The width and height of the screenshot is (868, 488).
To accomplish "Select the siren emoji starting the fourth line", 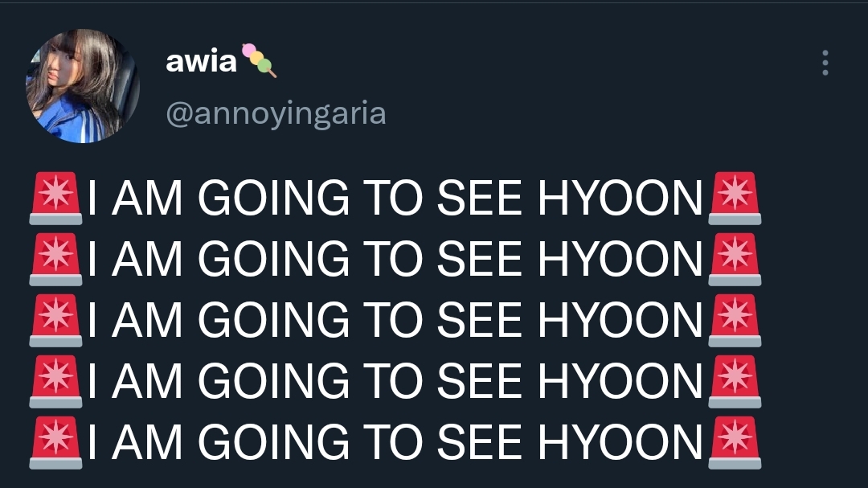I will 56,382.
